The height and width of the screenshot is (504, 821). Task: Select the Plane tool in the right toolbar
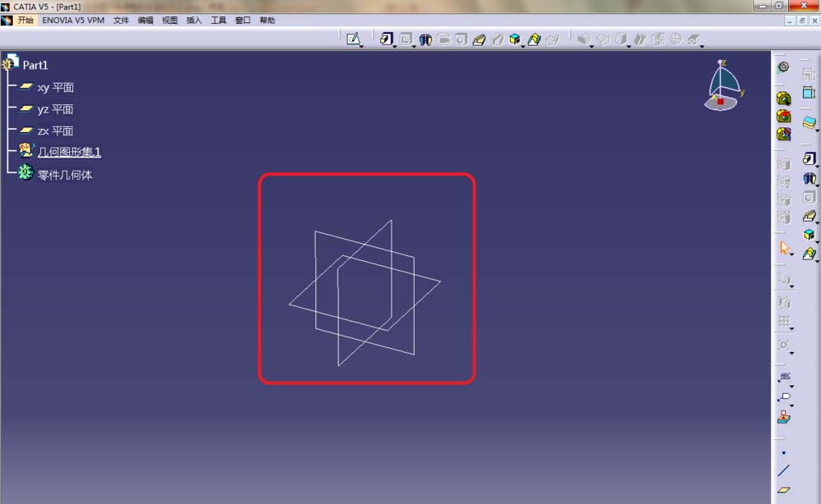(x=784, y=490)
